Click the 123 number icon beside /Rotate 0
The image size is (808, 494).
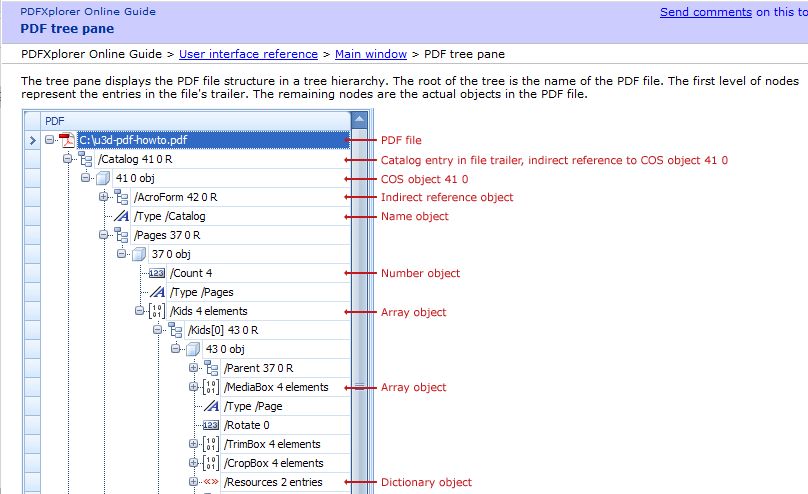point(211,425)
